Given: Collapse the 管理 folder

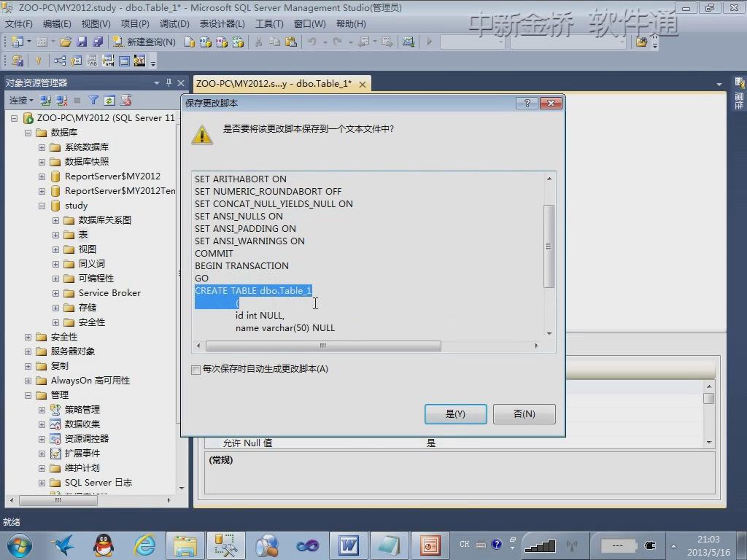Looking at the screenshot, I should tap(28, 395).
